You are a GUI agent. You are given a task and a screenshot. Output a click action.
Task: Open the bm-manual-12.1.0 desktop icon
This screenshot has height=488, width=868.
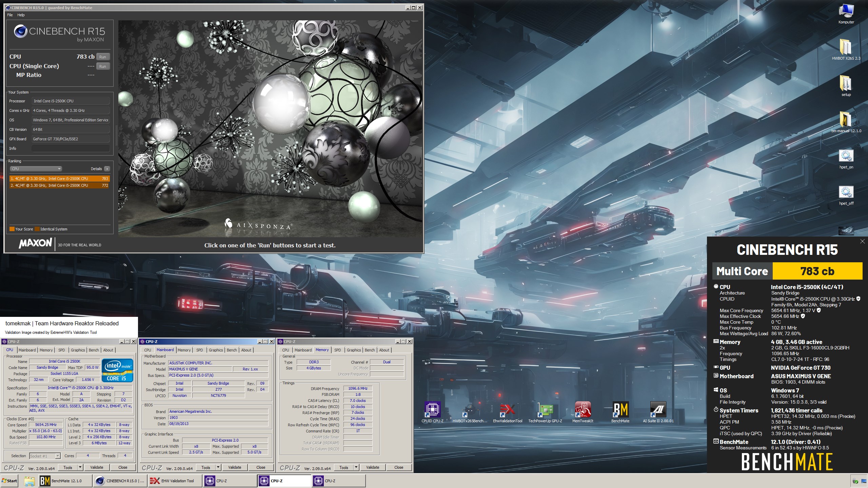(x=846, y=122)
